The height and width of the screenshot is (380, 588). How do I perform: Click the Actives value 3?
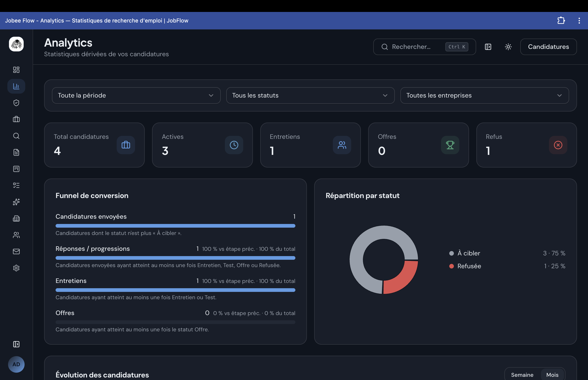pos(165,151)
